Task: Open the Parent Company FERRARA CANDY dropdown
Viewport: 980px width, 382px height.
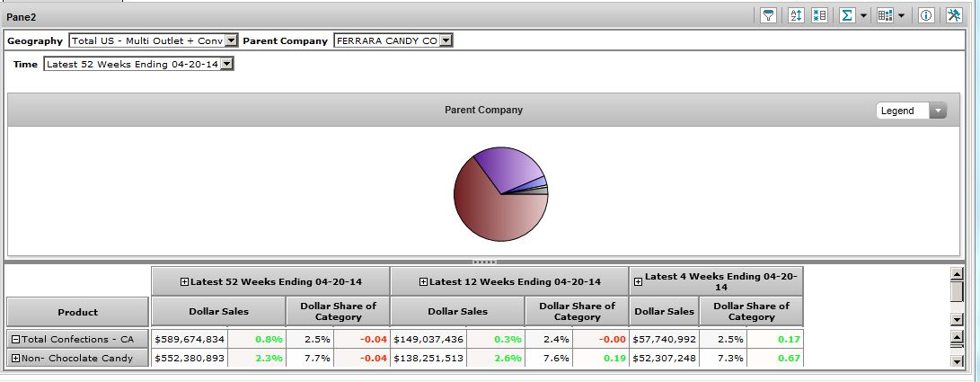Action: pos(446,40)
